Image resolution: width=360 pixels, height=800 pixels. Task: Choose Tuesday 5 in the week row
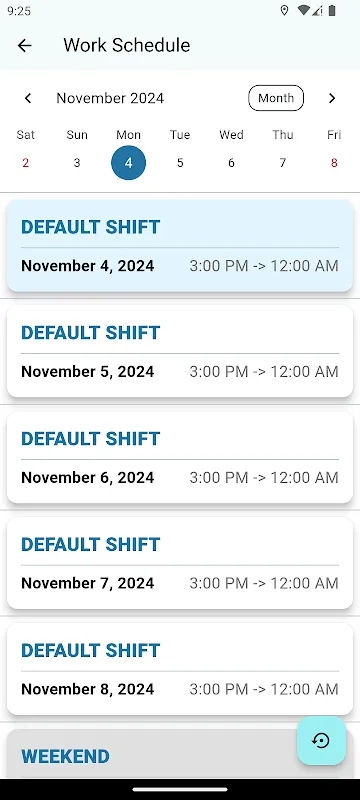(180, 163)
